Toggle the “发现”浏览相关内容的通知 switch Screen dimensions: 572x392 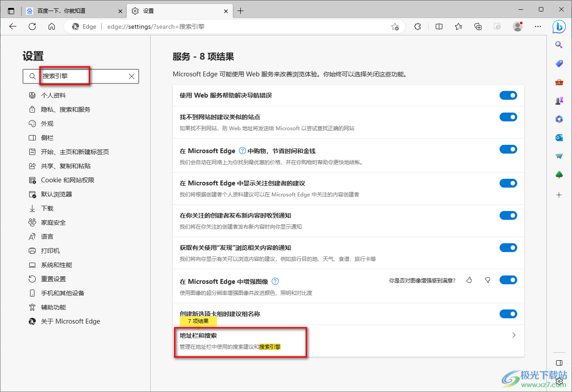pos(508,248)
